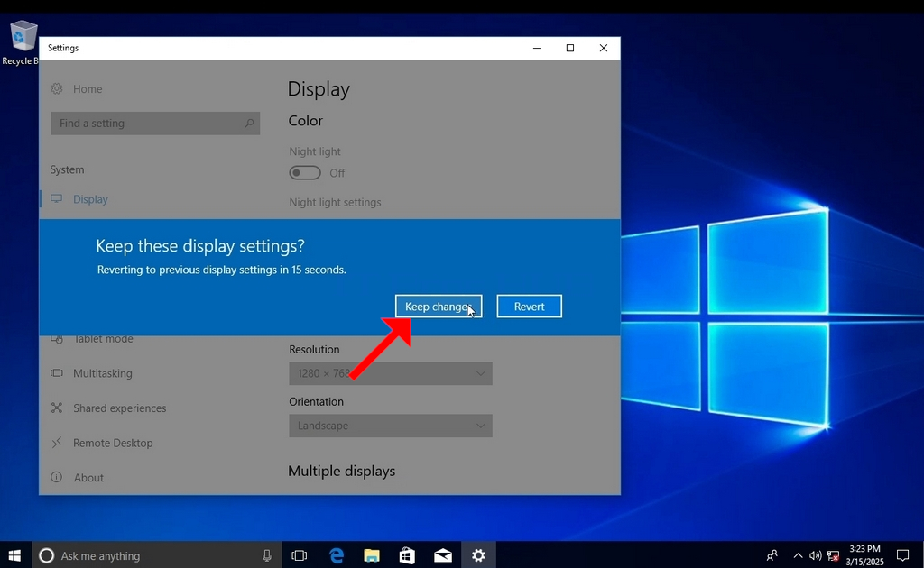Open File Explorer from the taskbar
This screenshot has height=568, width=924.
tap(372, 555)
